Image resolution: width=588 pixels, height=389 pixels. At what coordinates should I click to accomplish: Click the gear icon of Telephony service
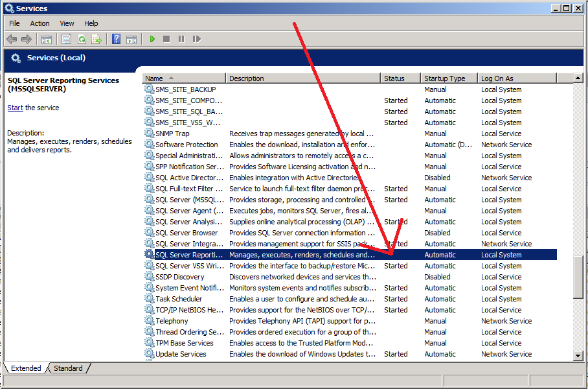point(149,321)
